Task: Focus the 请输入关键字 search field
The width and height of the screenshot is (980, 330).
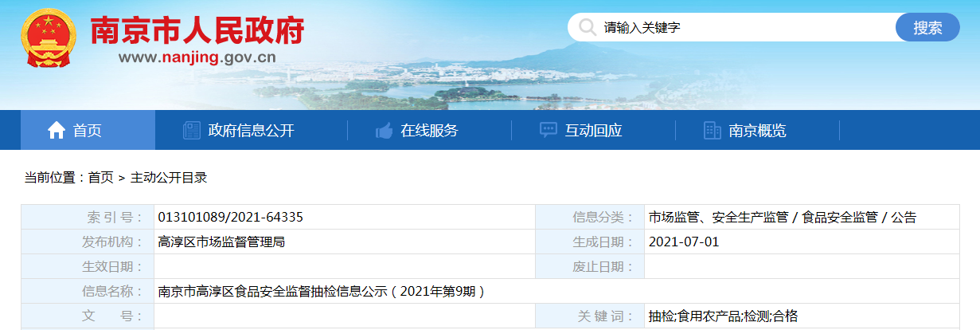Action: (740, 28)
